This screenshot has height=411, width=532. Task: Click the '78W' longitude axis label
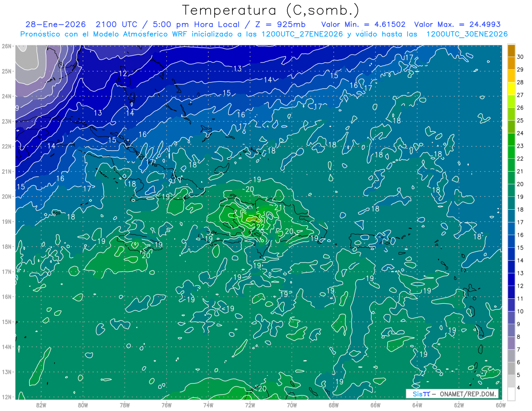coord(125,404)
